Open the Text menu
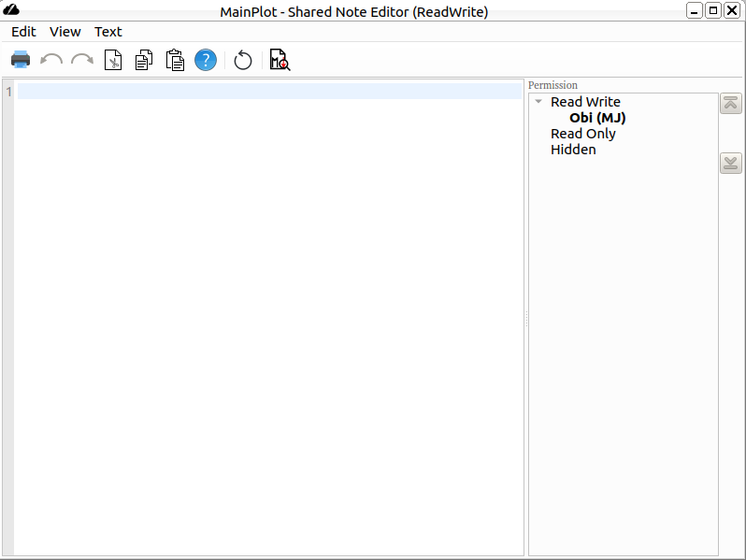 click(x=108, y=32)
